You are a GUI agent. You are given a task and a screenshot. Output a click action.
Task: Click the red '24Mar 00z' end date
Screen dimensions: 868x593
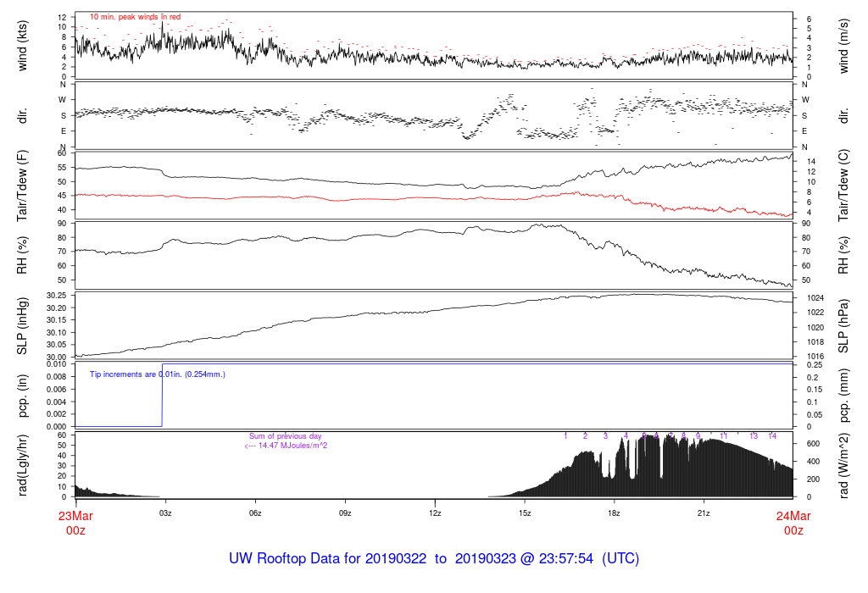[x=793, y=522]
